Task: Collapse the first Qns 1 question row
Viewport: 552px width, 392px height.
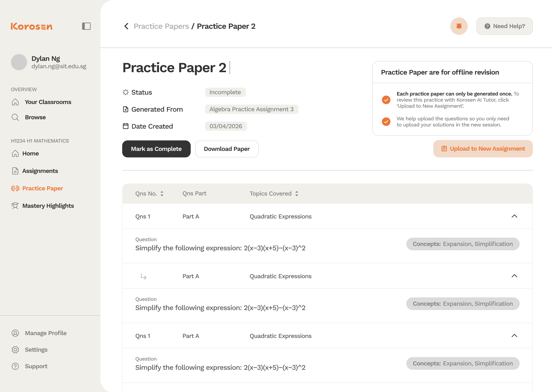Action: click(x=515, y=216)
